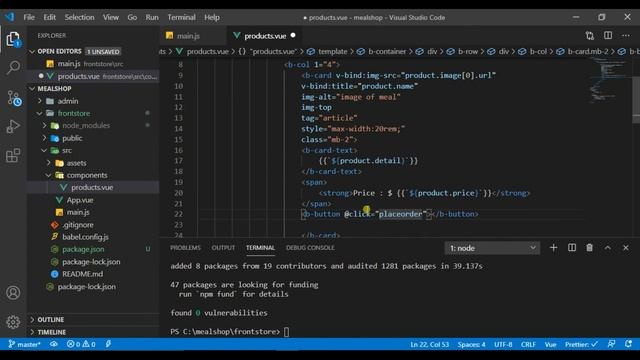Close the terminal panel
The image size is (640, 360).
[x=626, y=248]
